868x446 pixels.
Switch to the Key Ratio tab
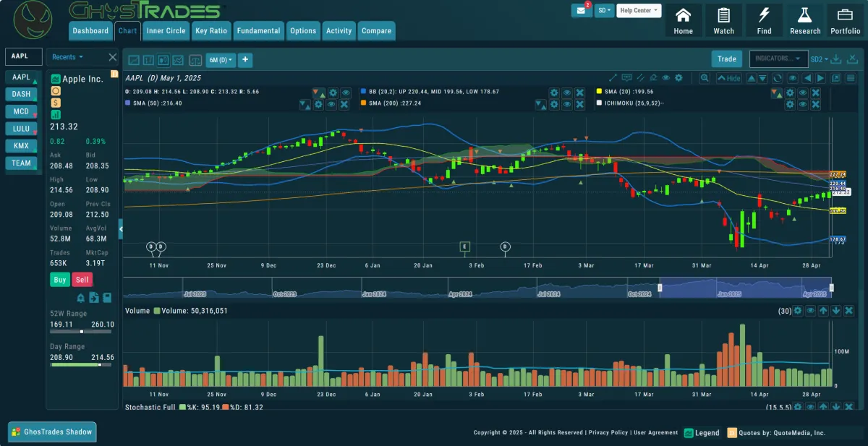point(211,31)
